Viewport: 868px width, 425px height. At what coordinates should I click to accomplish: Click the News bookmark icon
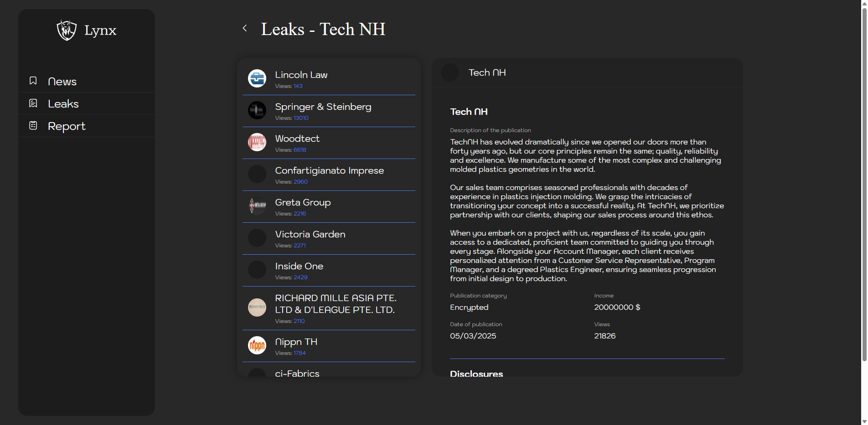click(x=33, y=81)
